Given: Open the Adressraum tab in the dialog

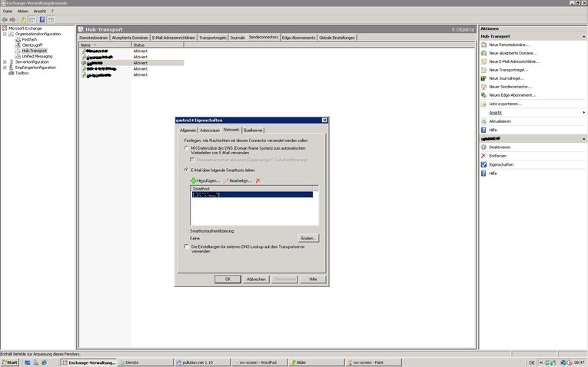Looking at the screenshot, I should coord(210,131).
